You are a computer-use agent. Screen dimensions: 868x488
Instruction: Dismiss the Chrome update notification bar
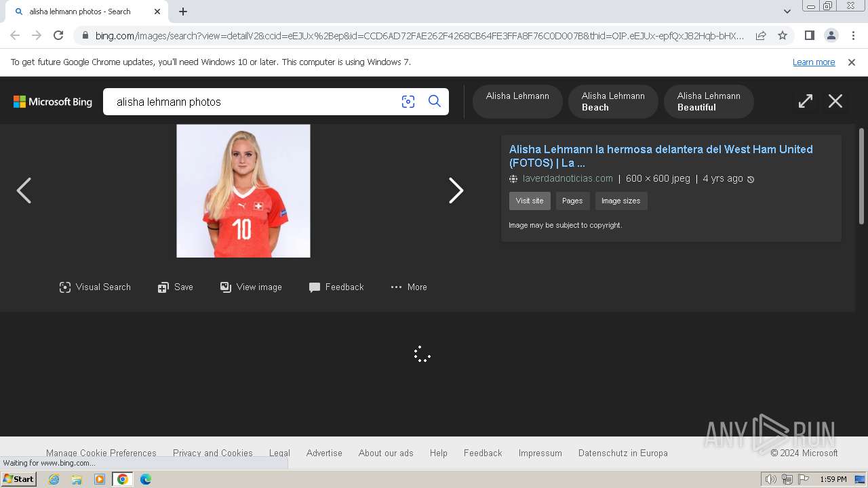852,62
